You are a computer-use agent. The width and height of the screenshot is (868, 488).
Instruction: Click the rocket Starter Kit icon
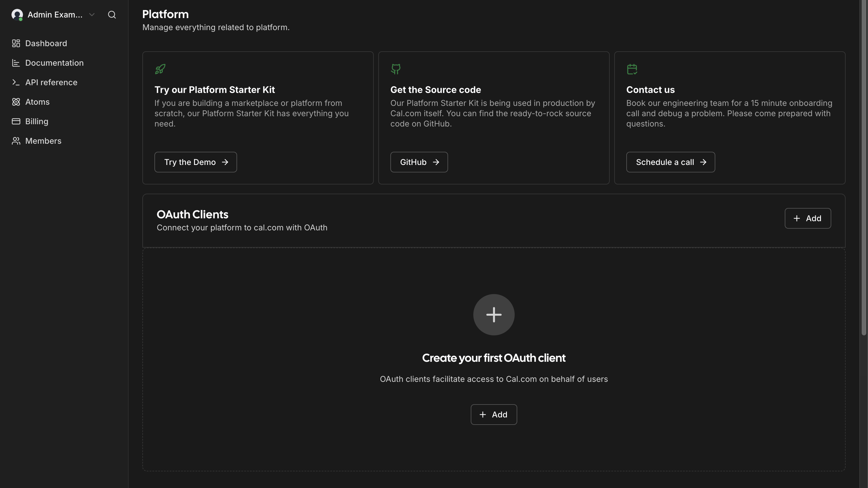click(x=160, y=69)
